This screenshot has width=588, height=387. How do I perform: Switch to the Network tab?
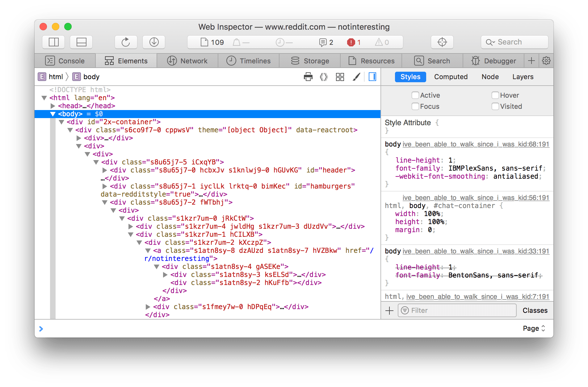click(187, 61)
